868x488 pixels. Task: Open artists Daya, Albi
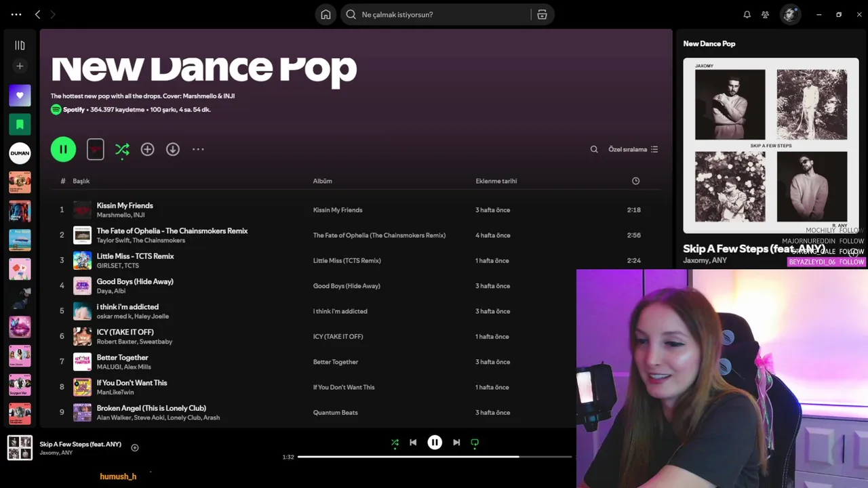(x=111, y=291)
